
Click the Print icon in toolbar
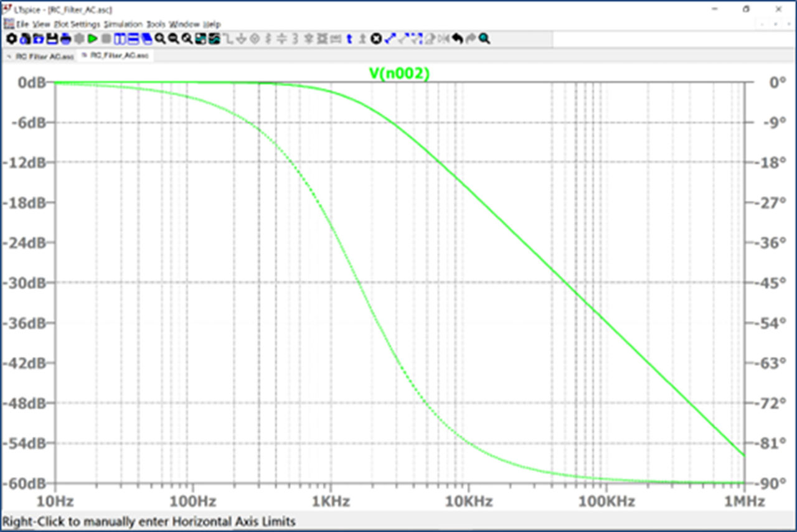pos(65,39)
